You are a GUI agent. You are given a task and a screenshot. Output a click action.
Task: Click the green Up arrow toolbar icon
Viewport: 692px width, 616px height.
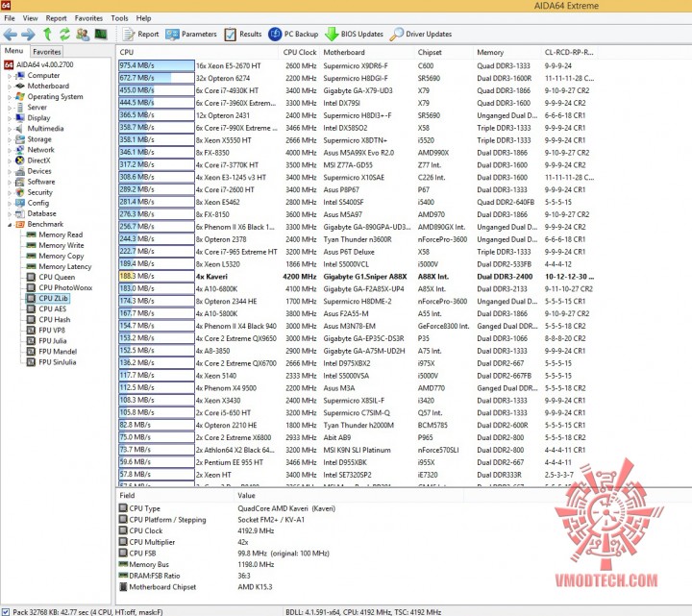coord(47,34)
